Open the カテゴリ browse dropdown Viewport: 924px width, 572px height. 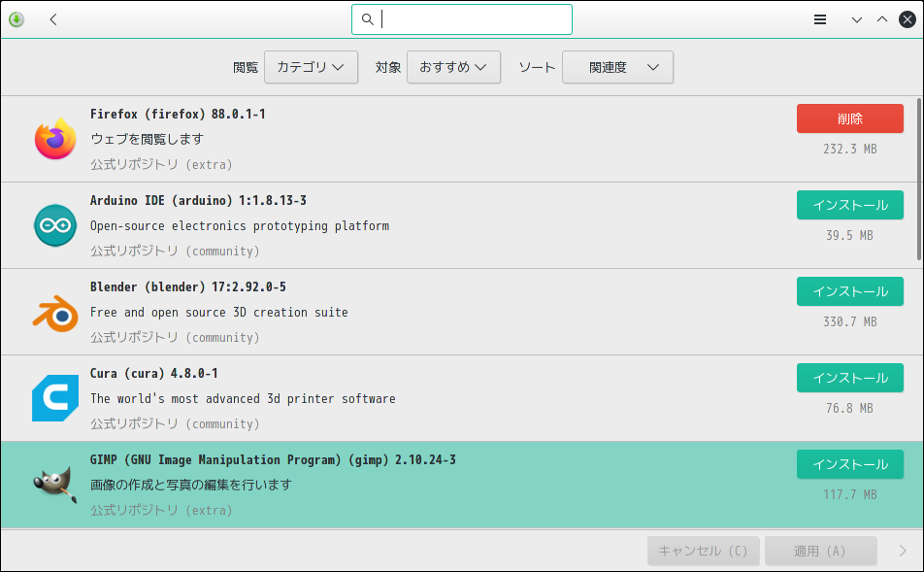(312, 67)
